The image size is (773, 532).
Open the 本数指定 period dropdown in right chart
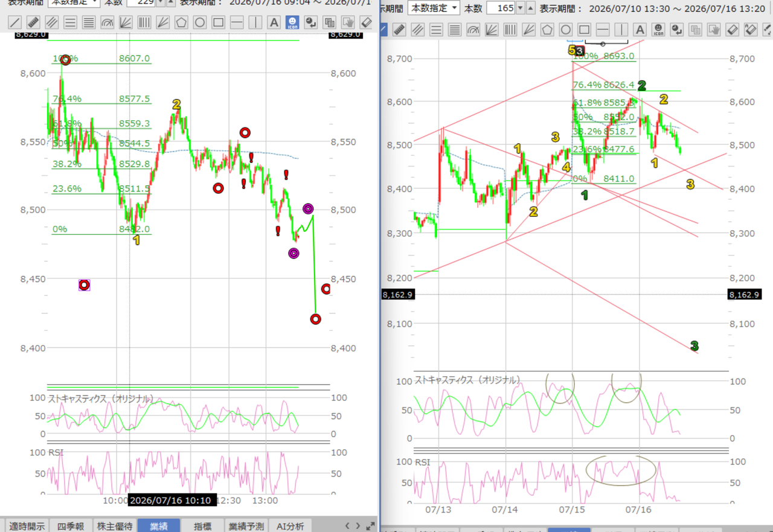(x=434, y=8)
